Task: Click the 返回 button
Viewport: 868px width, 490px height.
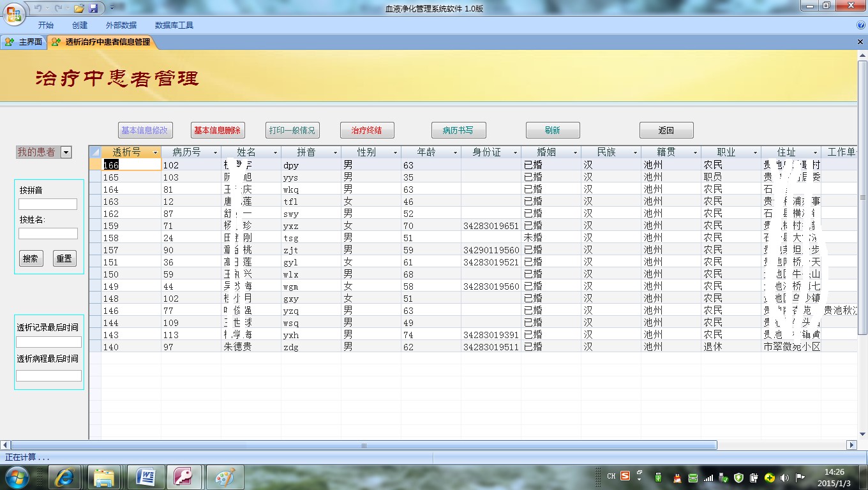Action: pos(666,130)
